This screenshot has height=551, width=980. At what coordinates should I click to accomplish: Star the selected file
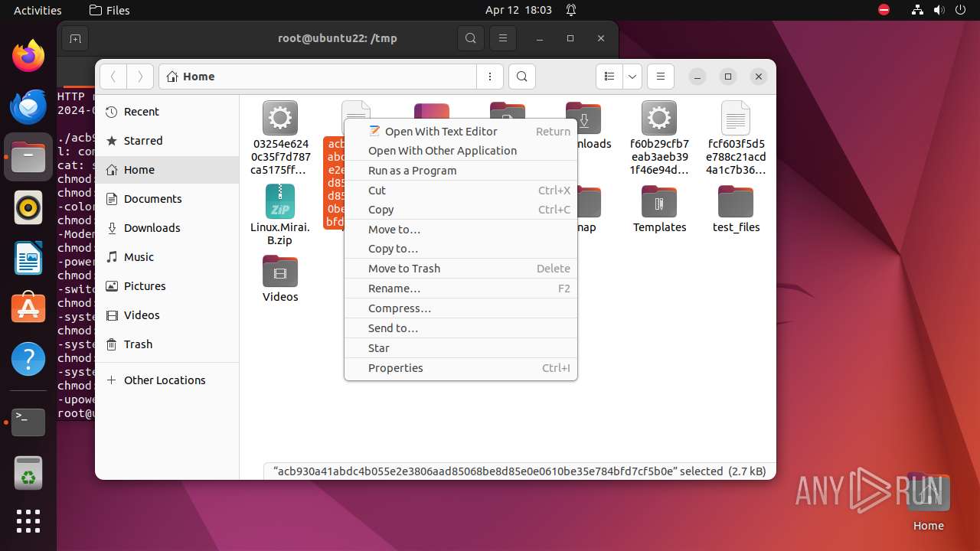(x=460, y=348)
